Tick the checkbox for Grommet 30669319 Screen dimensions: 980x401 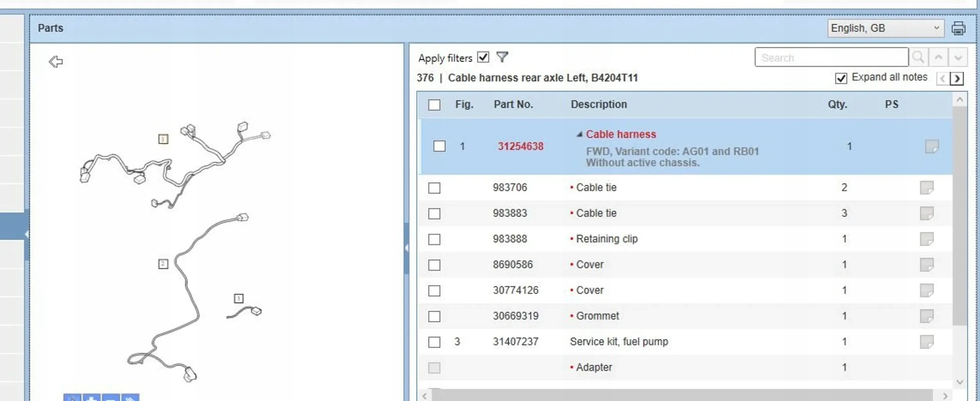point(434,316)
